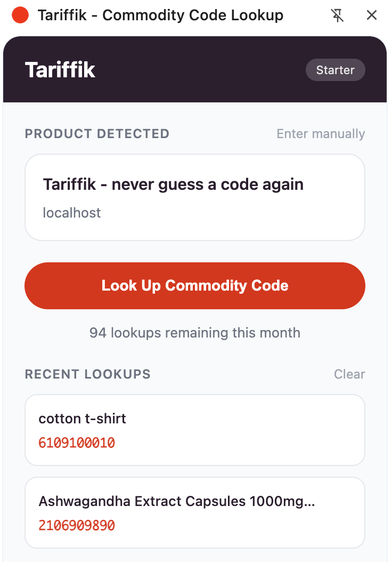This screenshot has height=562, width=392.
Task: Click the PRODUCT DETECTED section header
Action: [97, 134]
